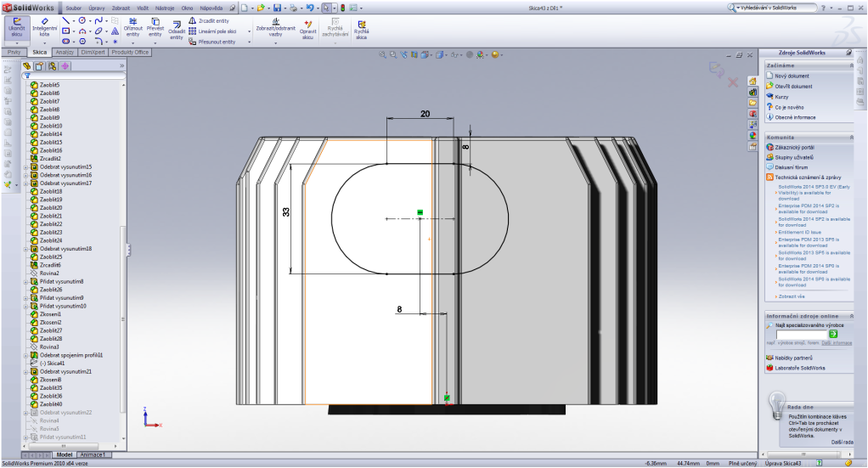Viewport: 868px width, 468px height.
Task: Open dropdown under Ukončit skicu
Action: tap(17, 42)
